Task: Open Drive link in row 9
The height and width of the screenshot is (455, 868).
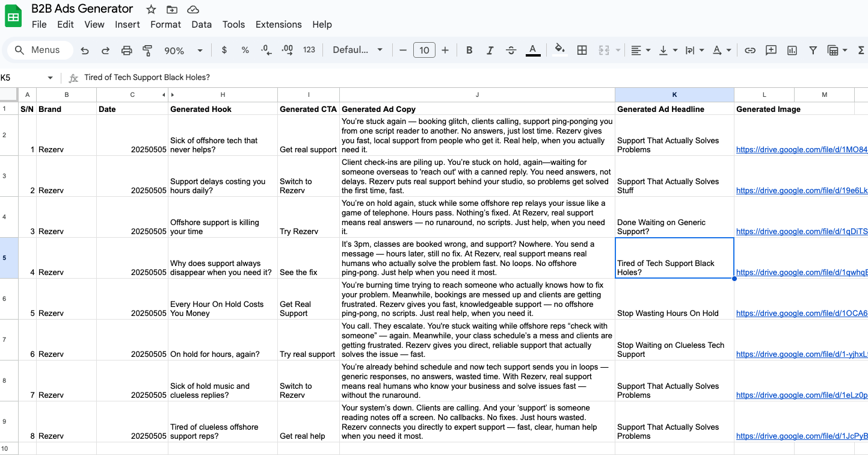Action: tap(802, 436)
